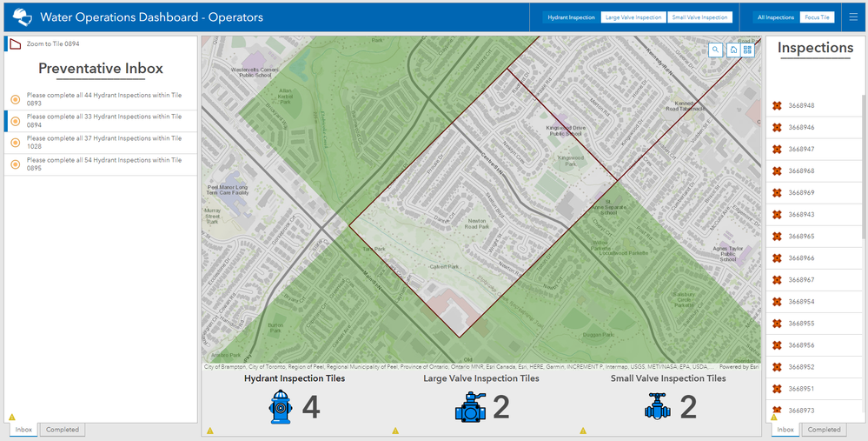Click the Large Valve Inspection Tiles count 2
Screen dimensions: 868x441
point(501,407)
